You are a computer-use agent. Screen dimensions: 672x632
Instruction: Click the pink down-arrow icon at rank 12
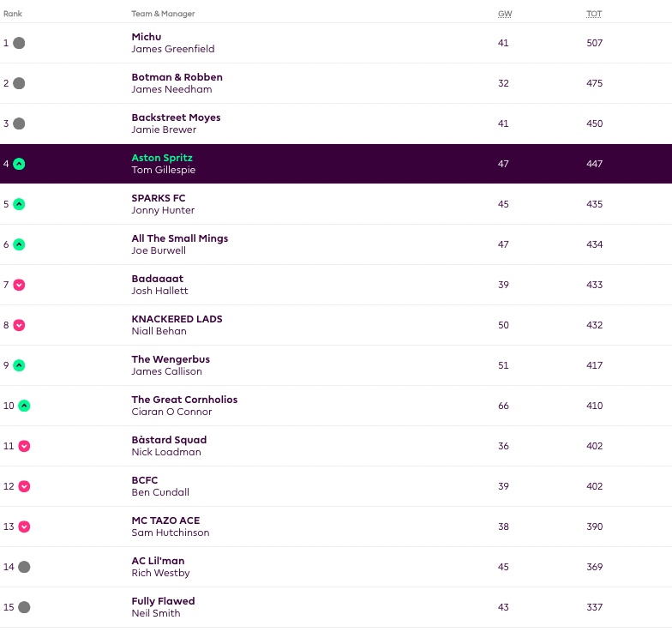[x=24, y=486]
